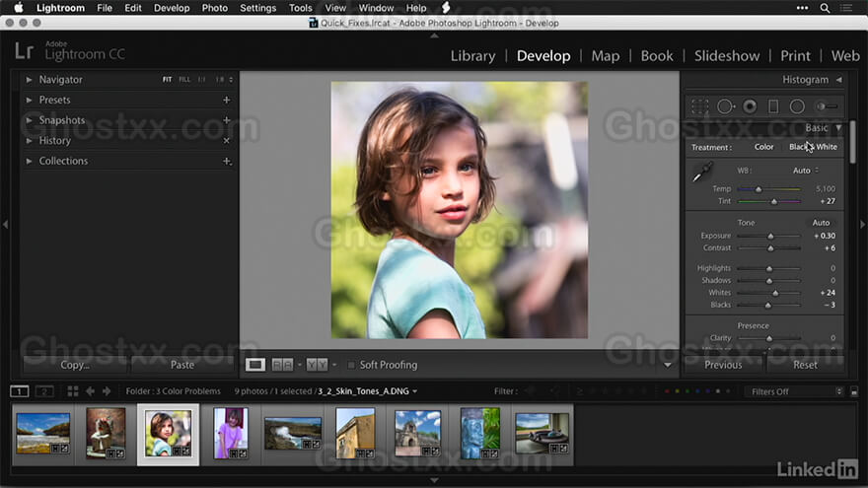The width and height of the screenshot is (868, 488).
Task: Switch to the Library module
Action: point(472,56)
